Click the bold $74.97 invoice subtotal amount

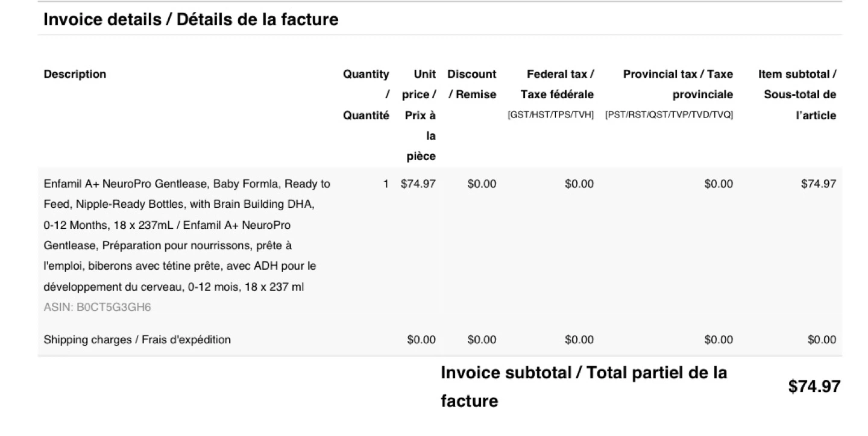814,387
